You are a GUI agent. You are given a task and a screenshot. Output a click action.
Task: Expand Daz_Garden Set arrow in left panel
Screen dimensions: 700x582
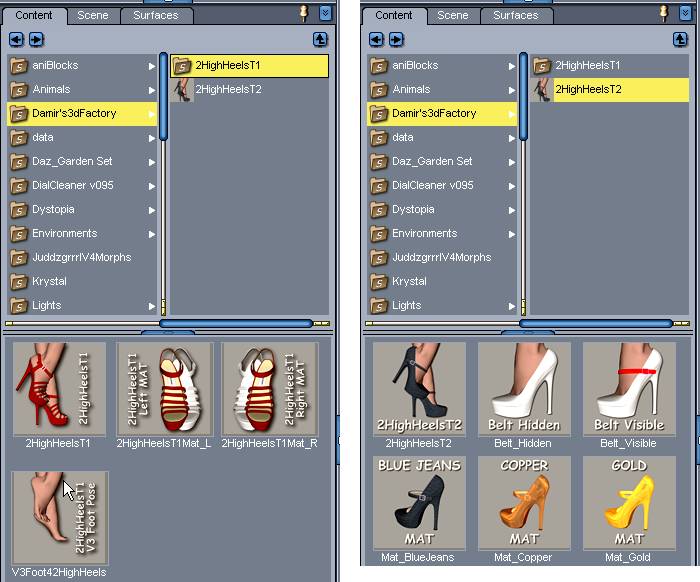152,162
